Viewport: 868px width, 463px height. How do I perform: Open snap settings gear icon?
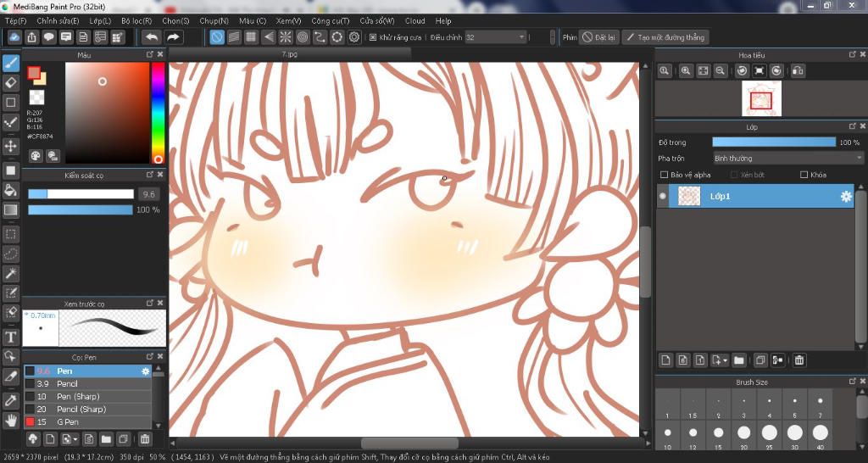coord(354,37)
